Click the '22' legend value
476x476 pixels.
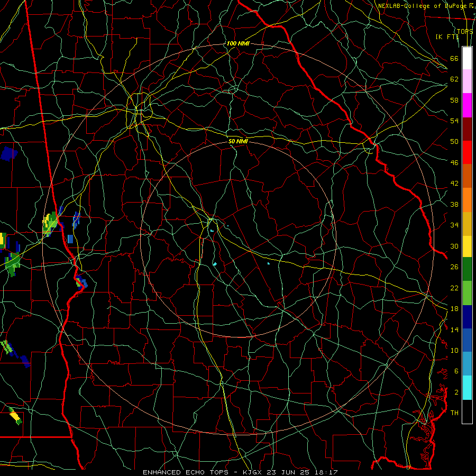click(454, 288)
